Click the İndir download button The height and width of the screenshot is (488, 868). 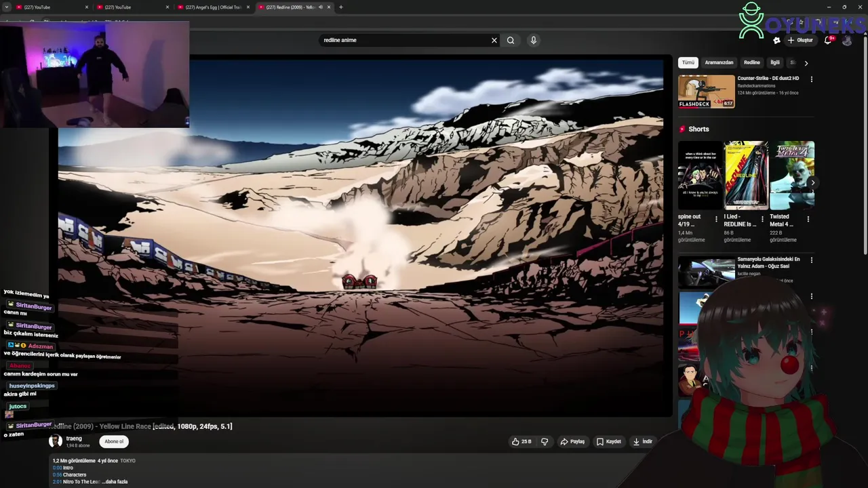pyautogui.click(x=642, y=441)
